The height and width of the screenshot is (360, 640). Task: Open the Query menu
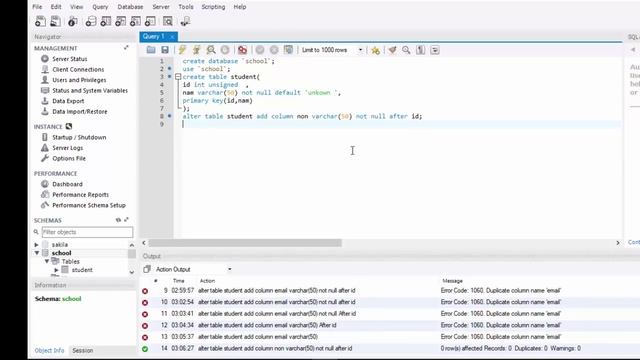coord(100,7)
